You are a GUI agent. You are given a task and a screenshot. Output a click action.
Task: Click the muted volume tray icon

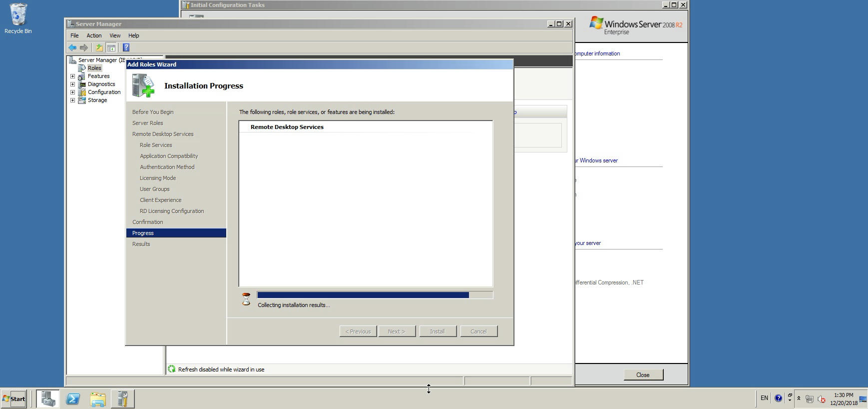(822, 399)
